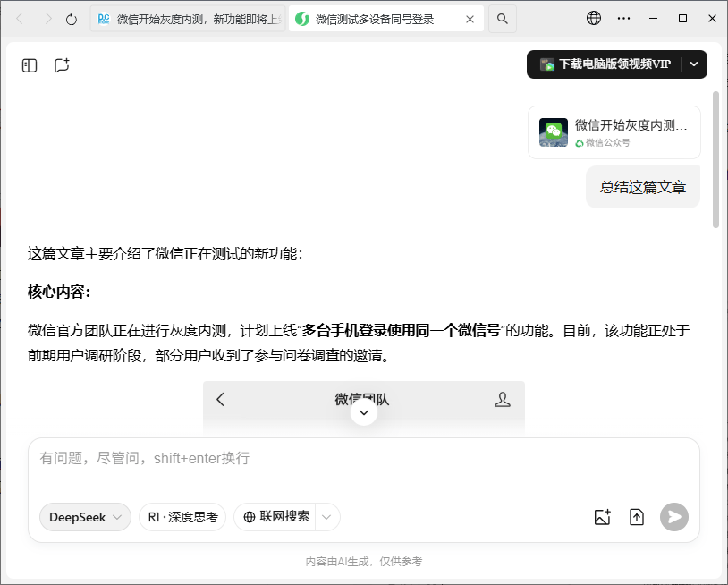Navigate back with the back arrow
Viewport: 728px width, 585px height.
(18, 18)
